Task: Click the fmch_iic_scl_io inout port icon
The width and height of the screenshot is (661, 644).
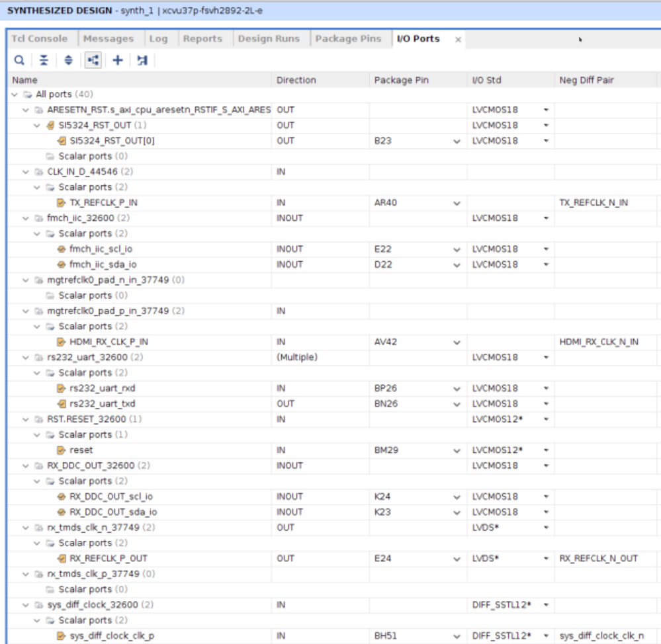Action: point(62,249)
